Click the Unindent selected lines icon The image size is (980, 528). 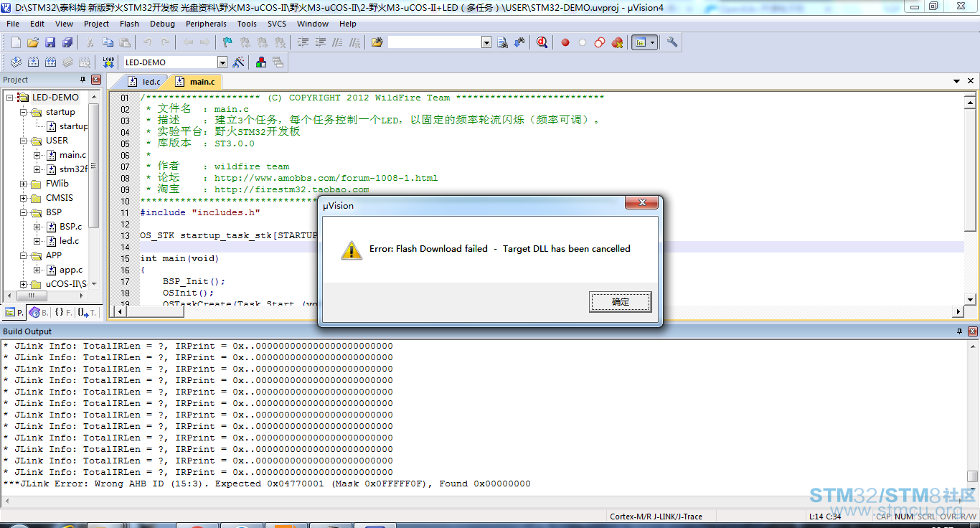320,43
